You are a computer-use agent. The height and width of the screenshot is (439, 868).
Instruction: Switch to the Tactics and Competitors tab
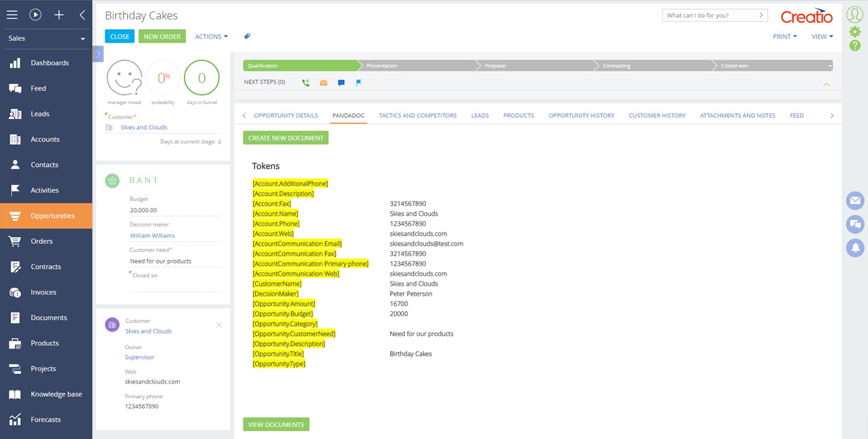pos(418,115)
